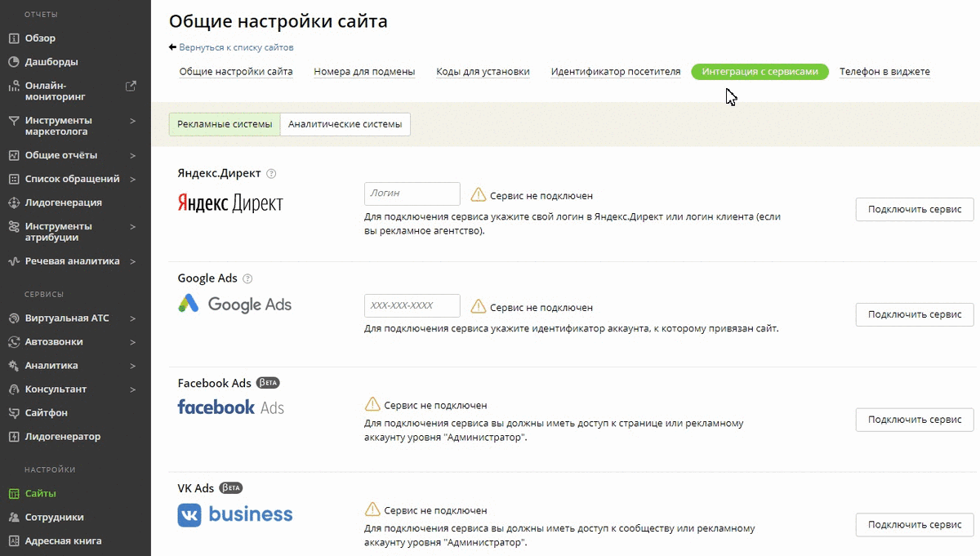Expand Виртуальная АТС submenu arrow
This screenshot has width=980, height=556.
(x=133, y=318)
